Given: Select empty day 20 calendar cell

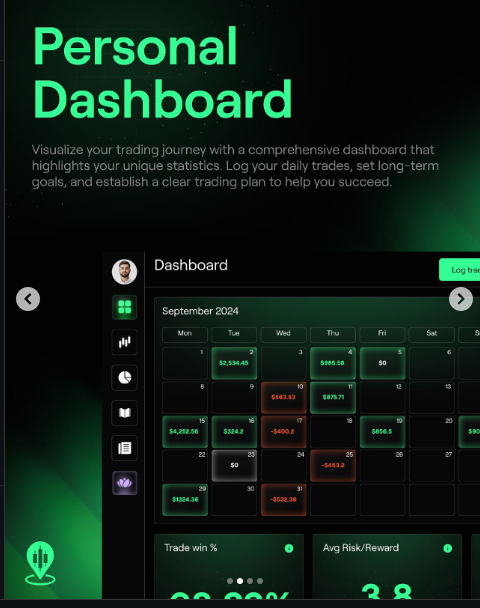Looking at the screenshot, I should point(432,432).
